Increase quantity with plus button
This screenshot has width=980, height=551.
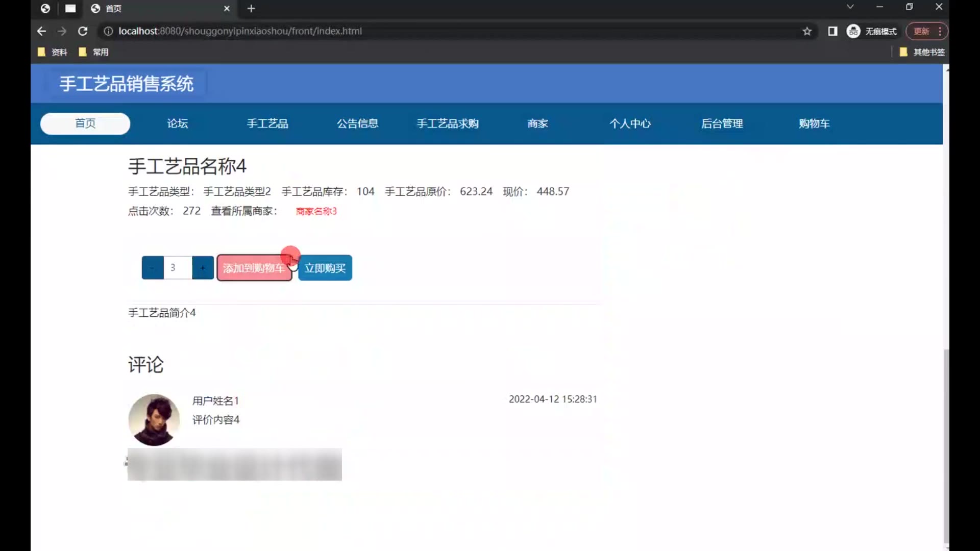pyautogui.click(x=203, y=268)
